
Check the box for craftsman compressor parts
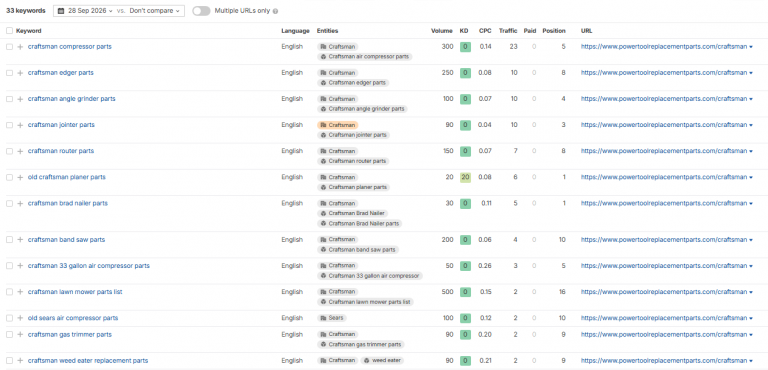click(x=9, y=47)
